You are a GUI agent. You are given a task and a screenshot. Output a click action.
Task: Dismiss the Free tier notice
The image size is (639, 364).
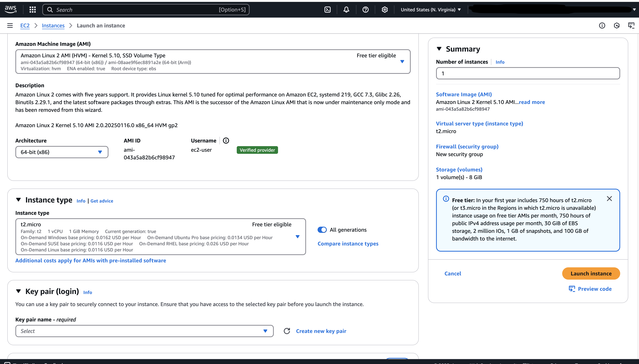pos(609,199)
